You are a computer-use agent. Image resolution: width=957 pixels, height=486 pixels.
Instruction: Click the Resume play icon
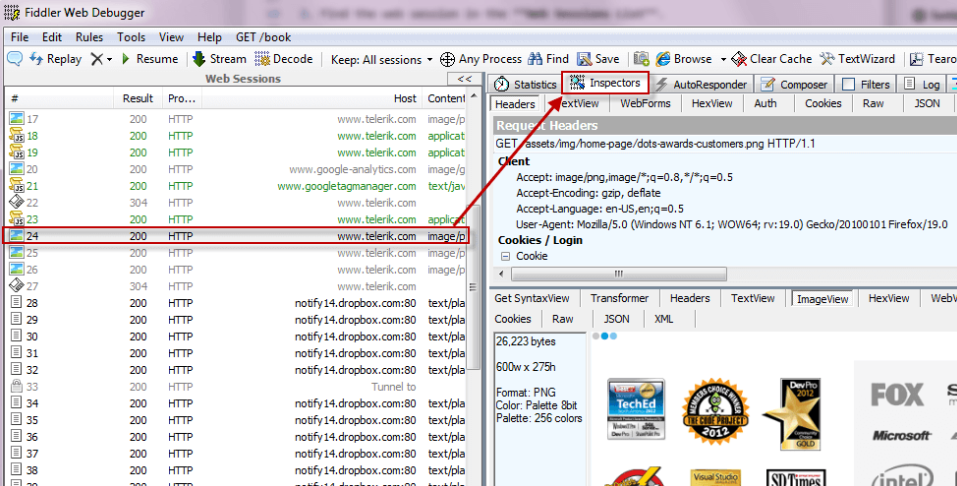(x=126, y=59)
